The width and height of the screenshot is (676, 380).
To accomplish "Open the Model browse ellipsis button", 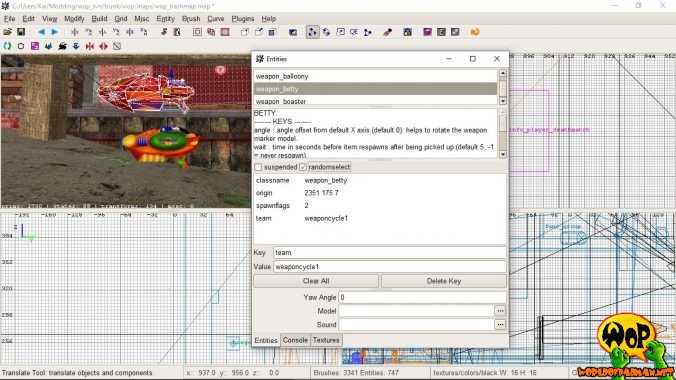I will pyautogui.click(x=500, y=311).
